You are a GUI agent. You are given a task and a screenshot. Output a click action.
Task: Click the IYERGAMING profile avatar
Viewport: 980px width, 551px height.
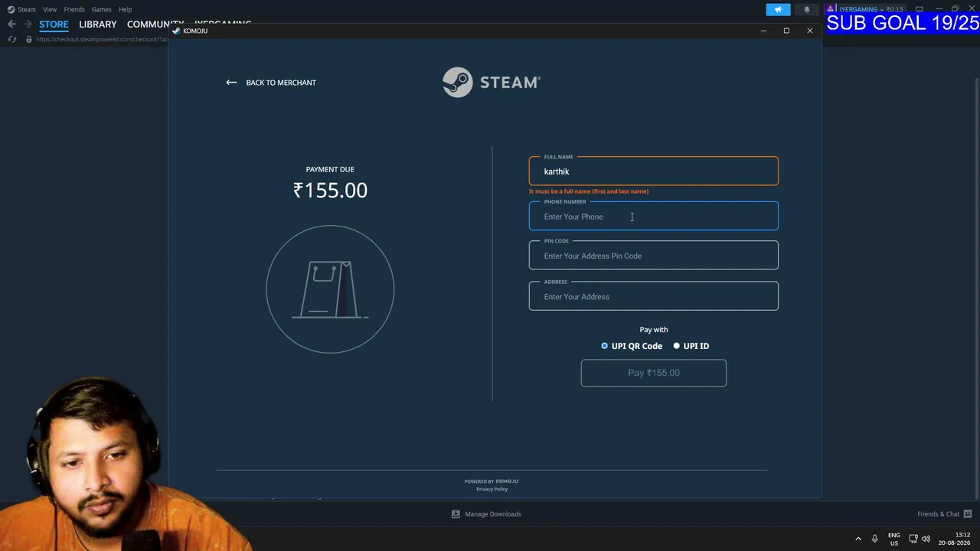[x=831, y=9]
